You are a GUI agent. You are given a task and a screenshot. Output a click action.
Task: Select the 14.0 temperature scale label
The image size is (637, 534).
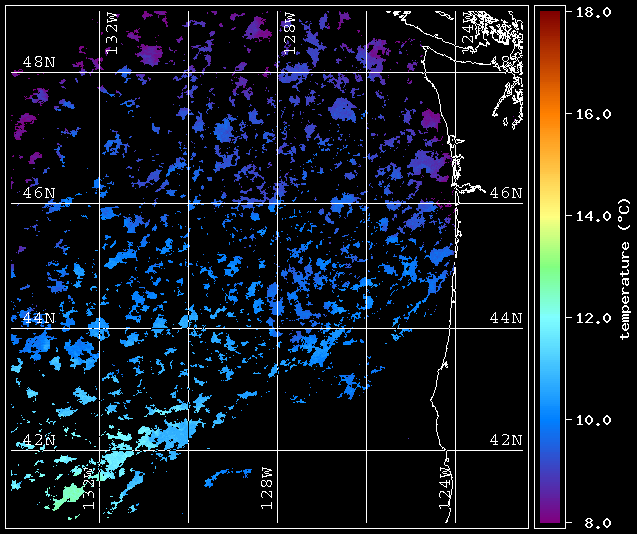point(588,216)
